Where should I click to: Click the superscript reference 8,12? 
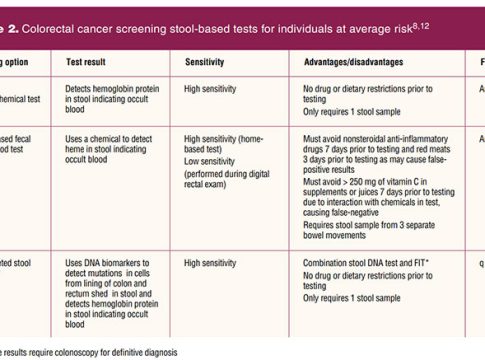421,26
